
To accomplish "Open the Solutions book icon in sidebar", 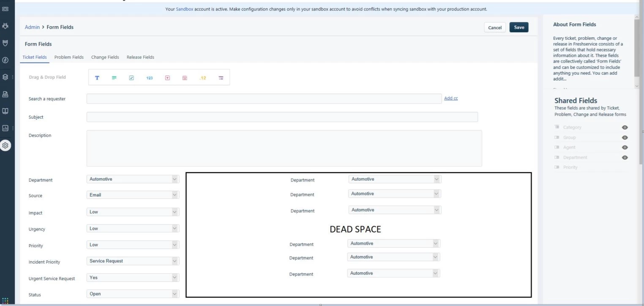I will [5, 111].
